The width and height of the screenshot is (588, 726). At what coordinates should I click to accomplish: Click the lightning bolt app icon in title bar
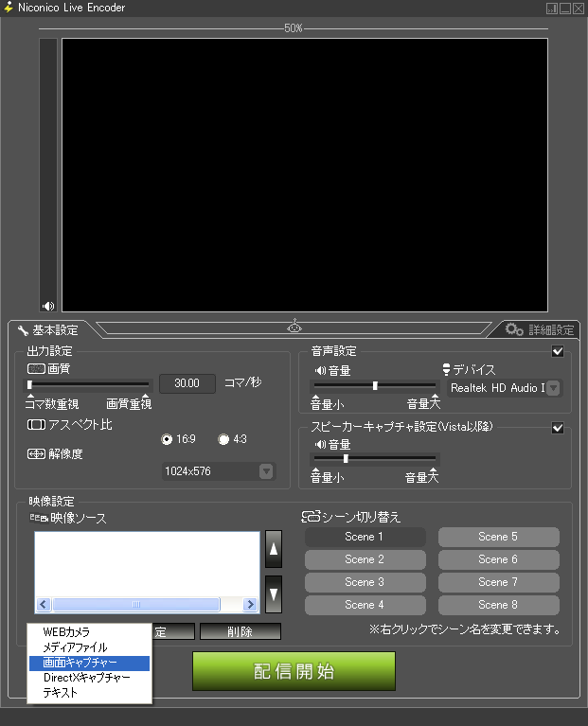tap(8, 8)
